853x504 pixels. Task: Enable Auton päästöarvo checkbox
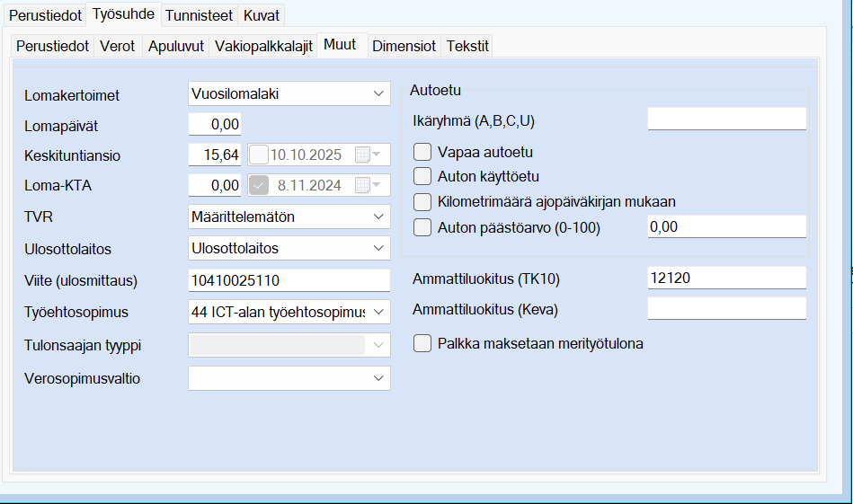422,227
